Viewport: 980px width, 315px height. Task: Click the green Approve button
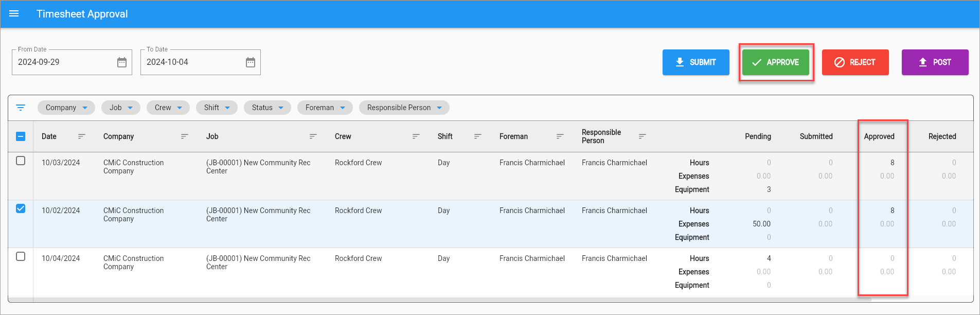click(775, 62)
